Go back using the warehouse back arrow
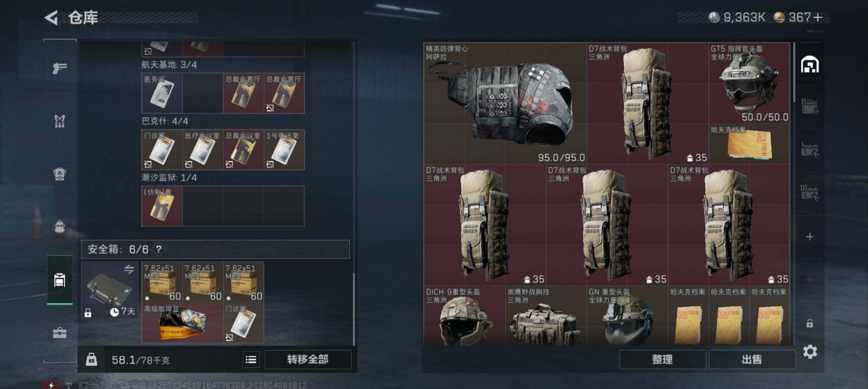Screen dimensions: 868x389 tap(51, 17)
